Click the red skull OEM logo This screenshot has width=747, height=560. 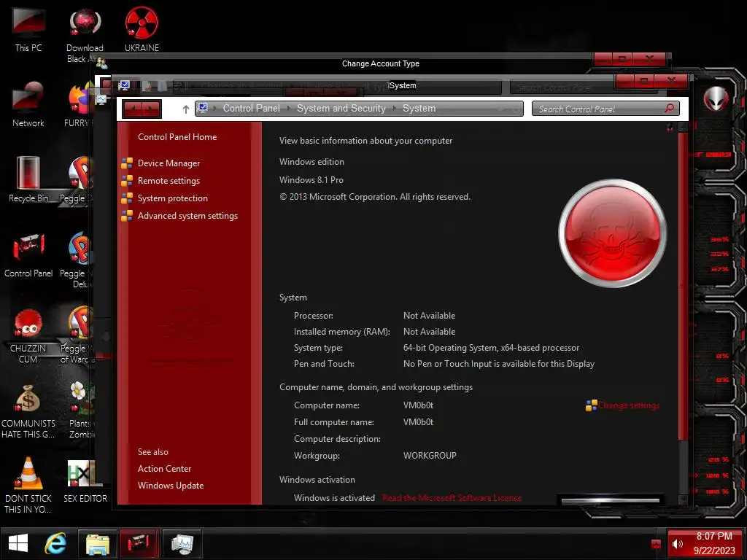coord(612,233)
